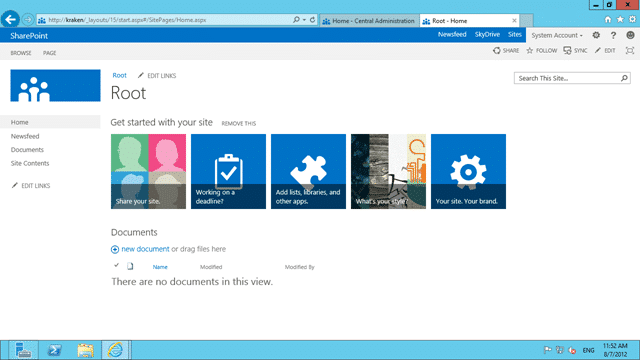Open the SharePoint Settings gear menu
Screen dimensions: 640x360
click(596, 35)
